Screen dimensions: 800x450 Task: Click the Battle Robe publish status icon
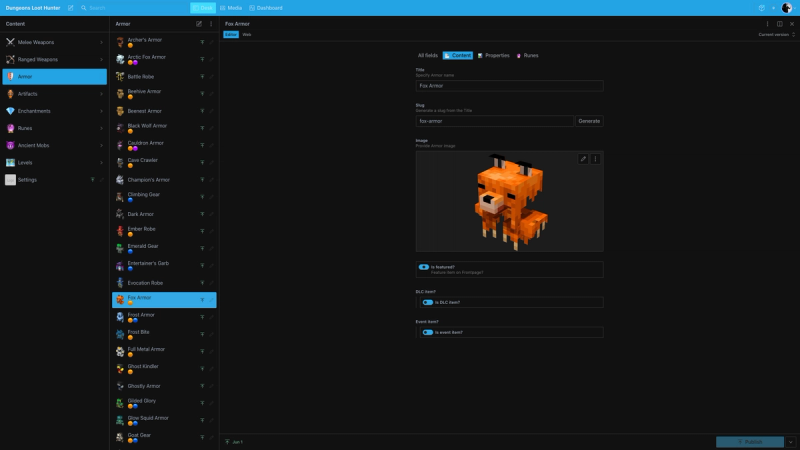pos(202,77)
